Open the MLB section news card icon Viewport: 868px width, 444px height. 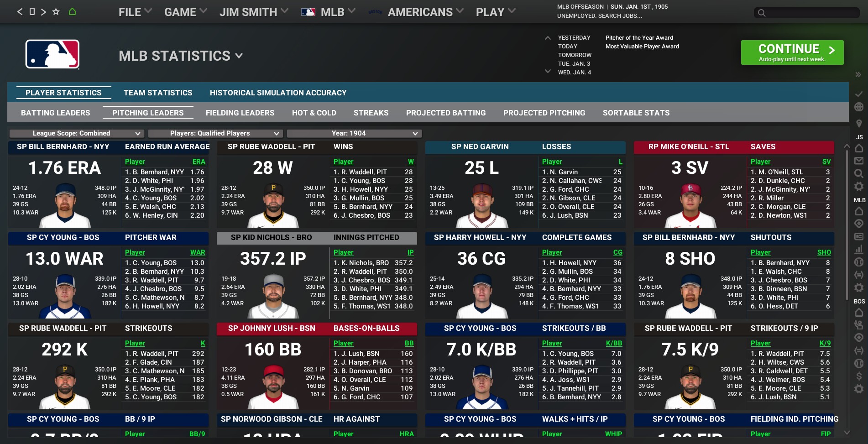coord(858,236)
